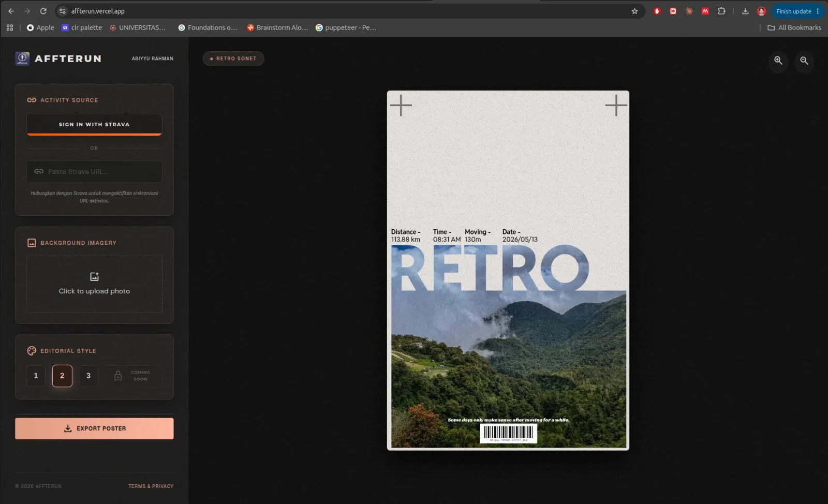Open the clr palette bookmark
Image resolution: width=828 pixels, height=504 pixels.
pos(82,27)
